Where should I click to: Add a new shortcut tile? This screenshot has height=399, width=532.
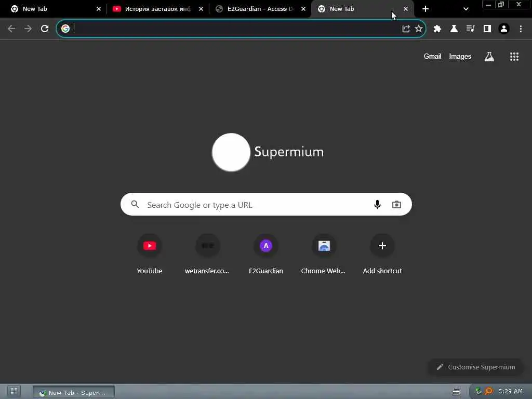pos(382,254)
